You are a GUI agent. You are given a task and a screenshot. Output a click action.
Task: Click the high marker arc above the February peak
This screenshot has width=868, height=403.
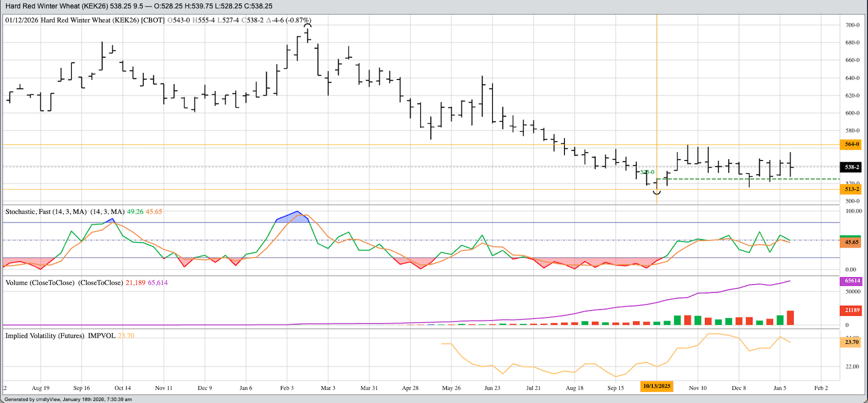(308, 25)
